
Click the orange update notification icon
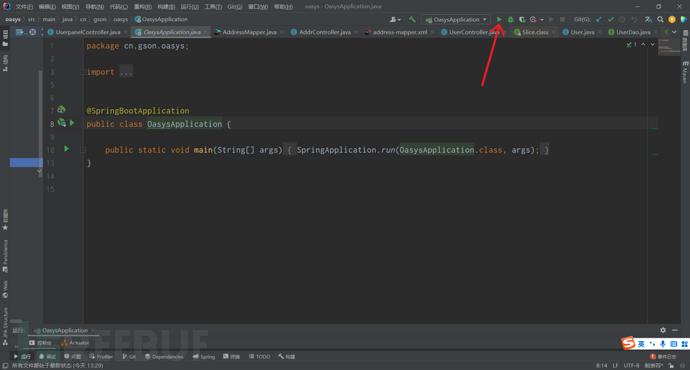tap(672, 19)
